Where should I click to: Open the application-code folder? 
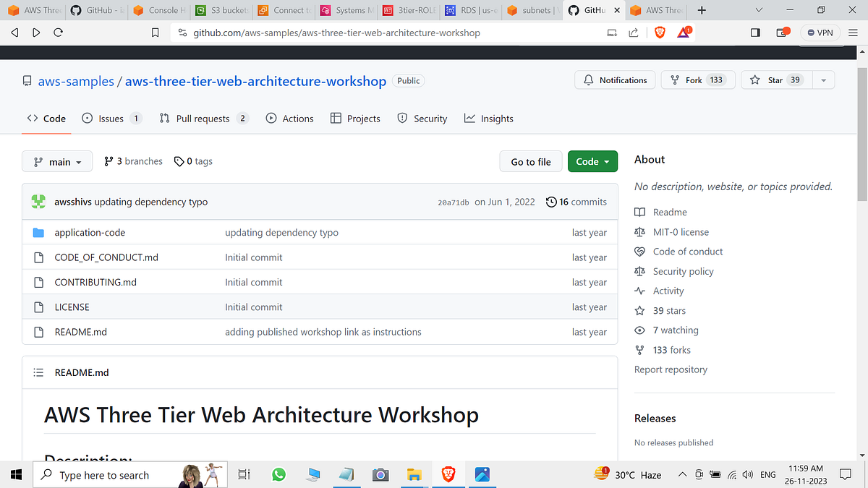(x=90, y=232)
